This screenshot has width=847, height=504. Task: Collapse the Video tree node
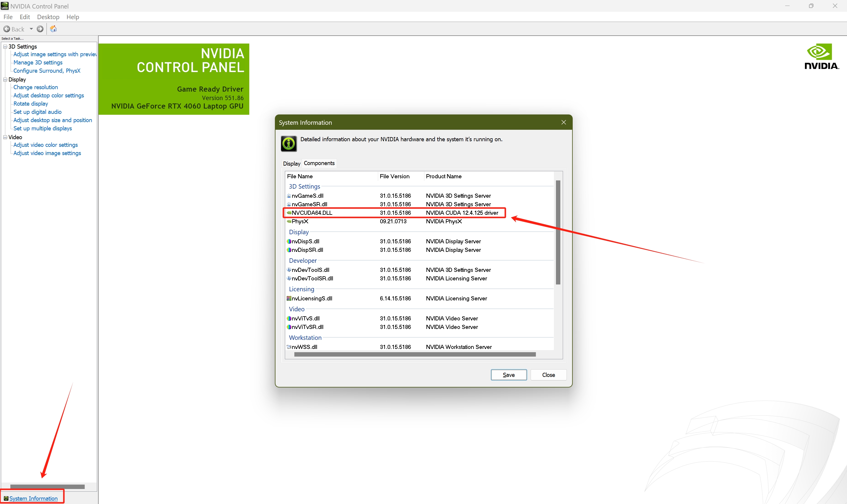5,137
